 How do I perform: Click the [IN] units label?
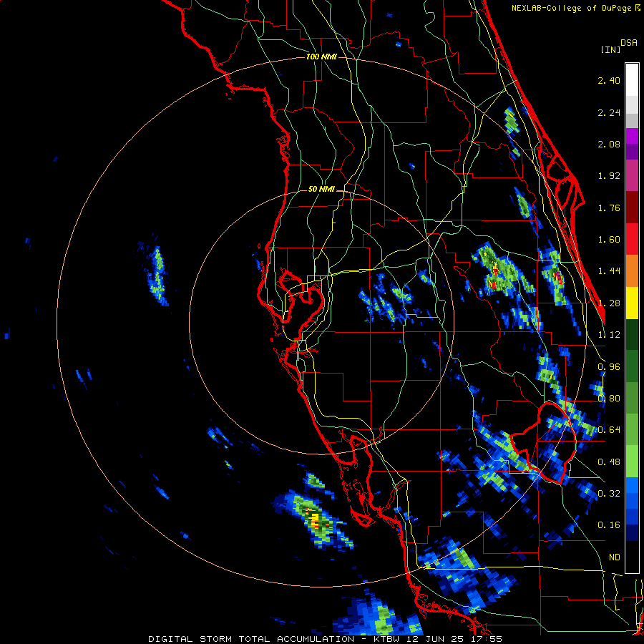point(610,49)
